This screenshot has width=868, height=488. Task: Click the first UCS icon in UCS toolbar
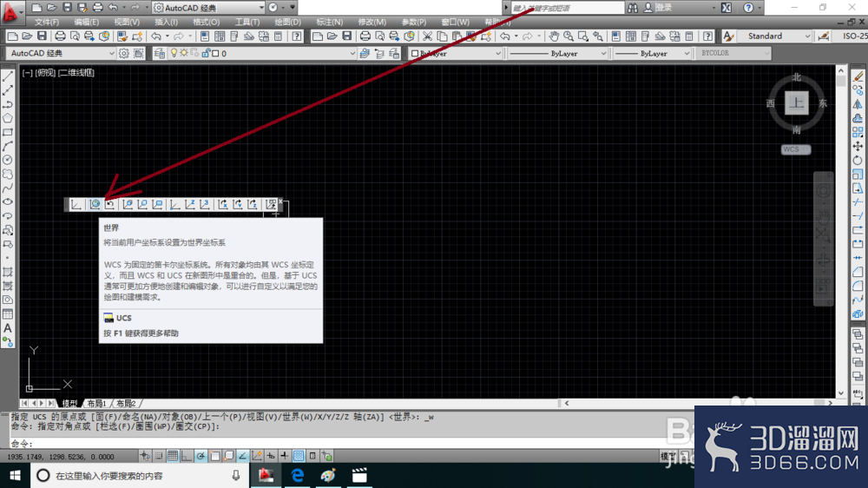(x=76, y=204)
